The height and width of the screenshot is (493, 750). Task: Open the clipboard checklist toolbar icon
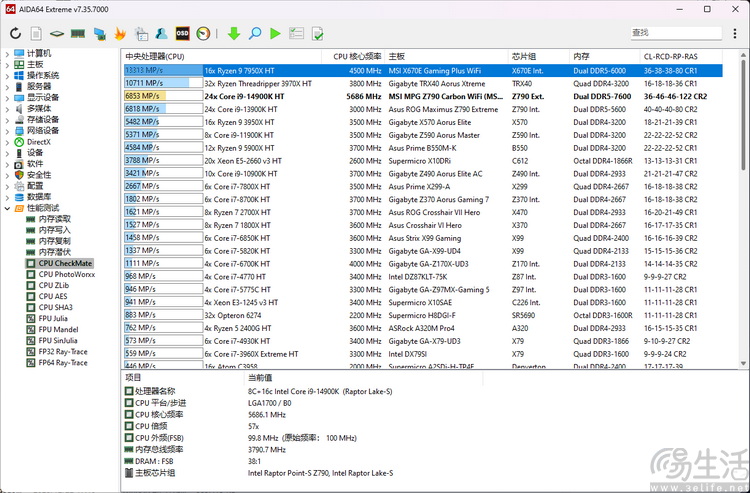pyautogui.click(x=141, y=33)
